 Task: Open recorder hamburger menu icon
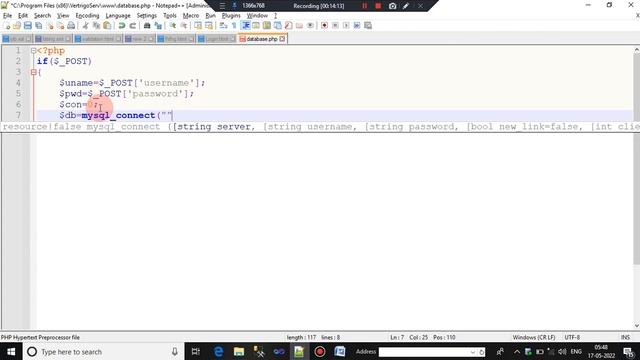pyautogui.click(x=222, y=6)
